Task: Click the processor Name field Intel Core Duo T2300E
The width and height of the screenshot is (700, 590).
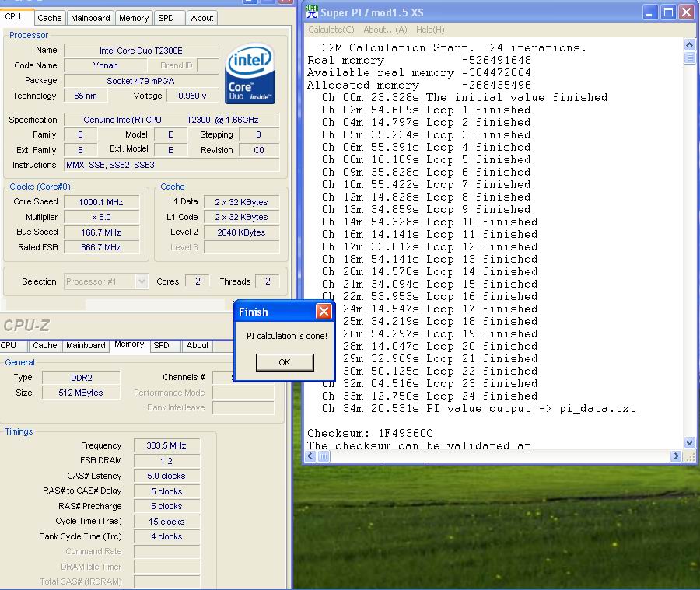Action: click(141, 51)
